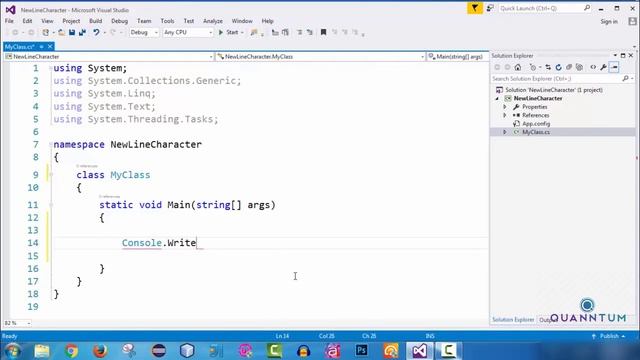Click Publish in the status bar

pyautogui.click(x=609, y=336)
